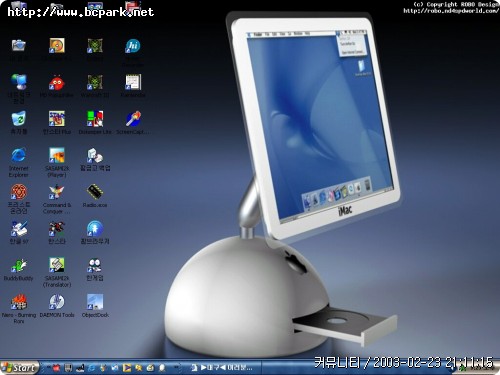The height and width of the screenshot is (375, 500).
Task: Open the calendar notepad shortcut icon
Action: (x=133, y=82)
